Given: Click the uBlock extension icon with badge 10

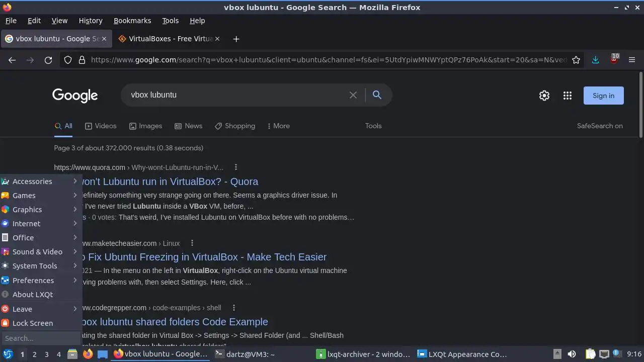Looking at the screenshot, I should pyautogui.click(x=614, y=59).
